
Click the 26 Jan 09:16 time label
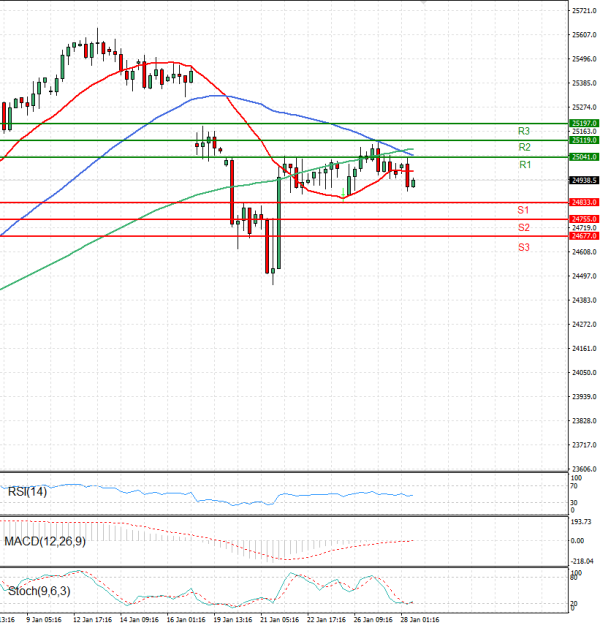[373, 620]
